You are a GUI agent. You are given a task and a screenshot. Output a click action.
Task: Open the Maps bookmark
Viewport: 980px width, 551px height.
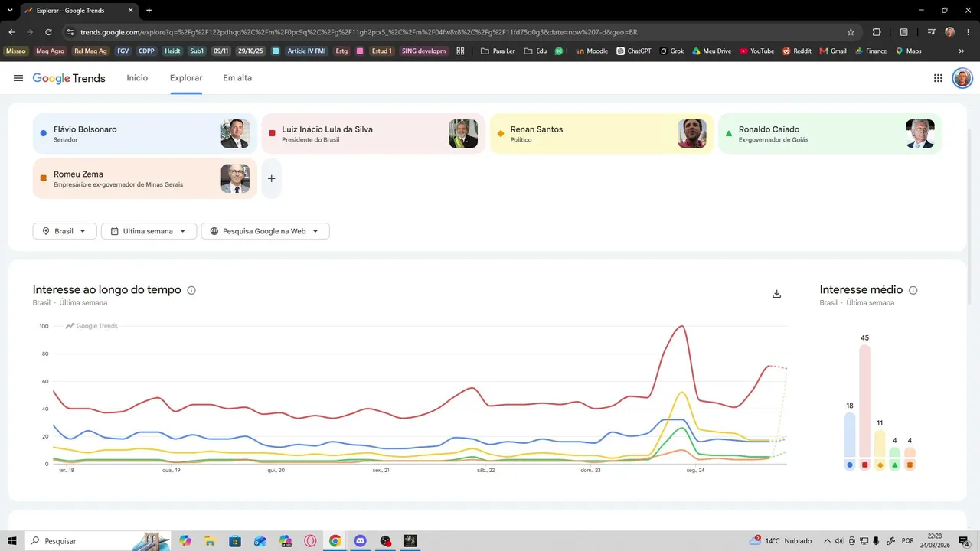[908, 51]
